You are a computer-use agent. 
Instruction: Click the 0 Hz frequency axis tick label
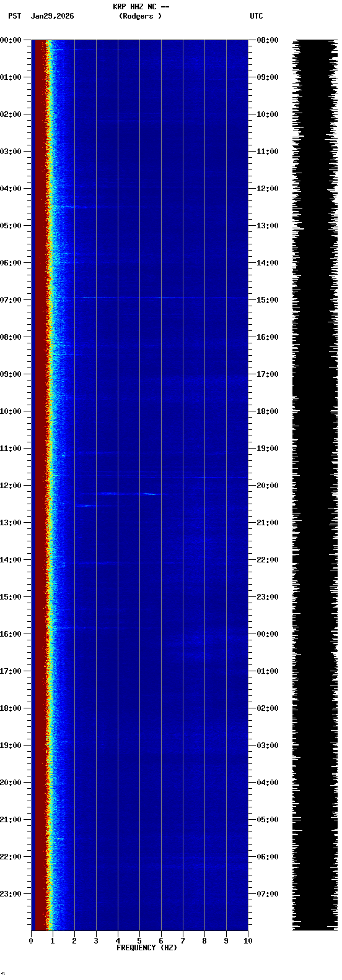click(x=31, y=942)
